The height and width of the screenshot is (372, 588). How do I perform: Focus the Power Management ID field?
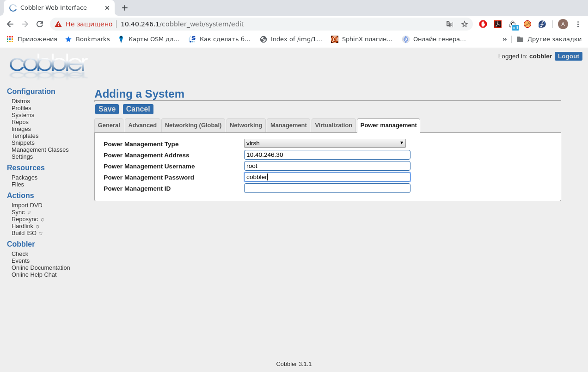tap(327, 188)
